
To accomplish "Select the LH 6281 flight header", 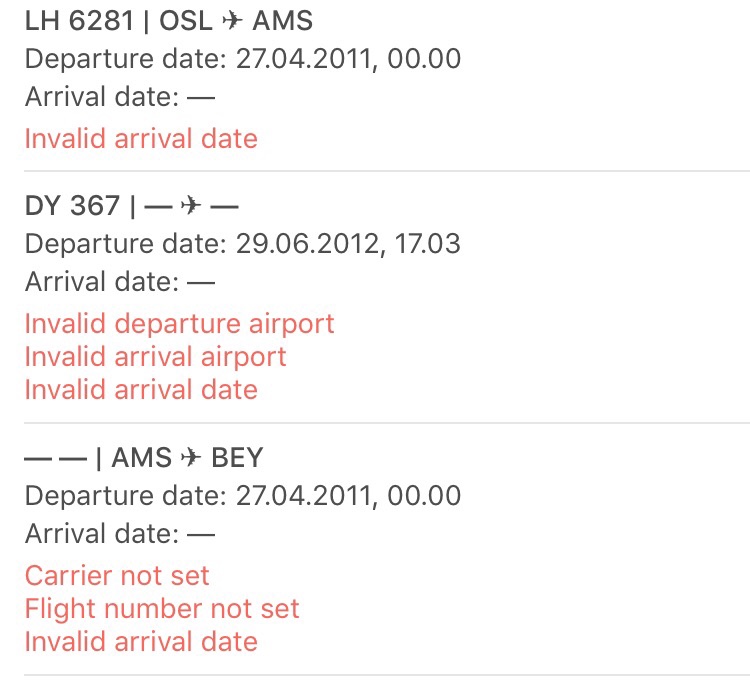I will [x=168, y=21].
